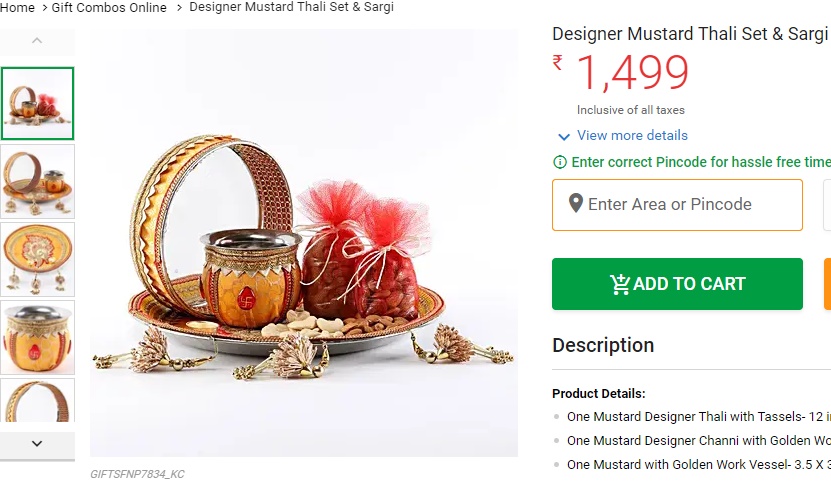This screenshot has height=482, width=831.
Task: Focus the Enter Area or Pincode field
Action: pyautogui.click(x=690, y=204)
